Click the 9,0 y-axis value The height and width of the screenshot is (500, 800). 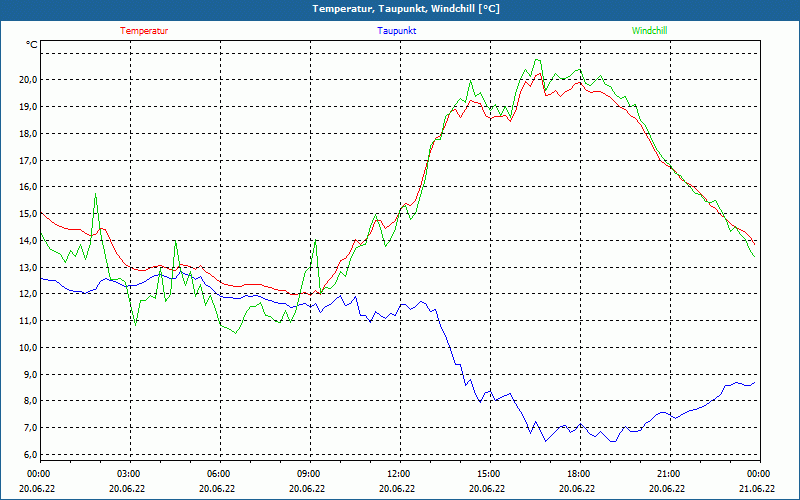tap(30, 374)
